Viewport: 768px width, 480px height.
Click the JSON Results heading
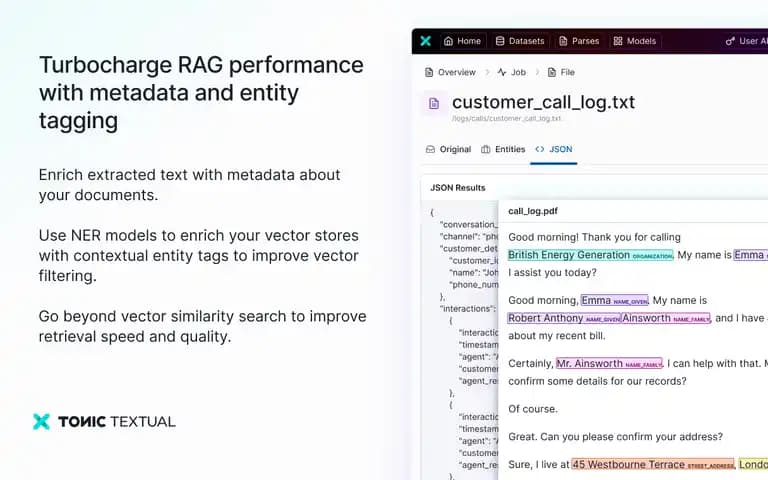[457, 188]
